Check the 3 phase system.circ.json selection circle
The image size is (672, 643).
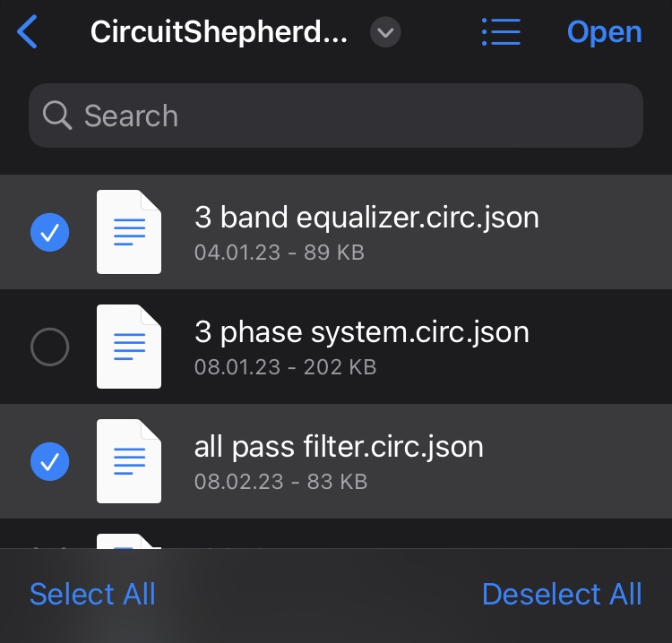click(x=49, y=347)
